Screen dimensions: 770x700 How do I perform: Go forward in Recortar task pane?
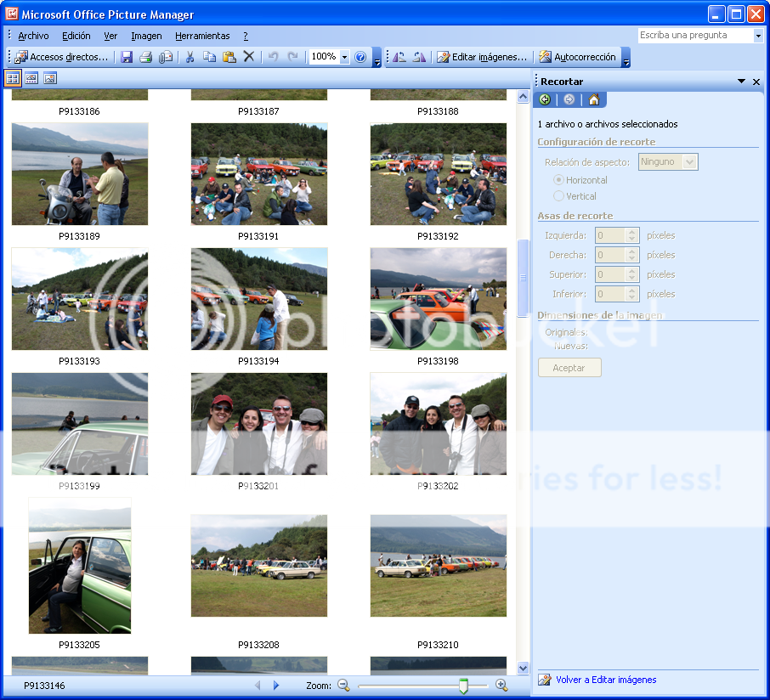click(x=569, y=99)
